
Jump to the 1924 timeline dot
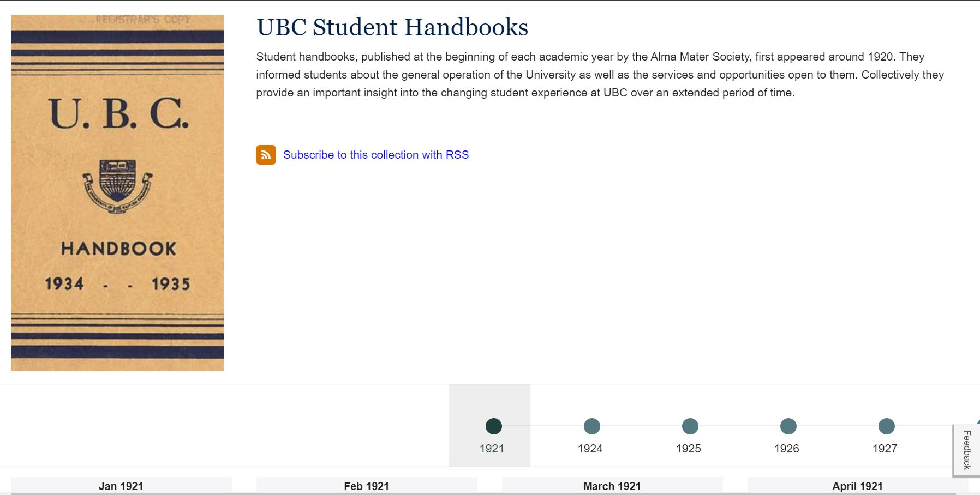(591, 426)
